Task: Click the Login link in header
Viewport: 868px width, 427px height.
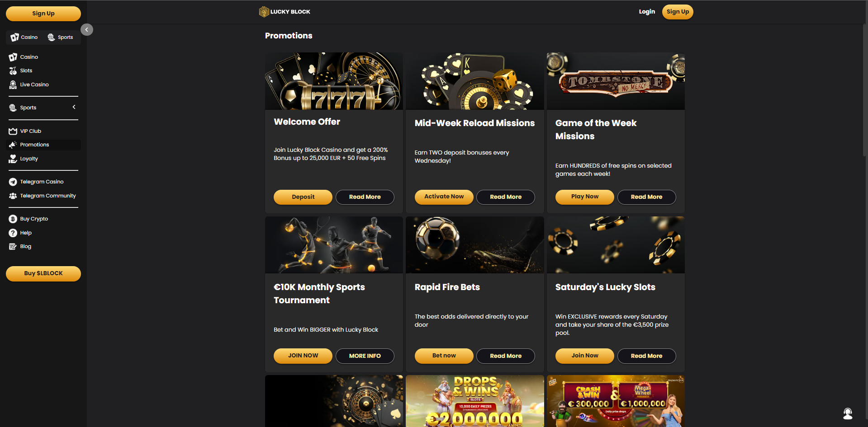Action: pyautogui.click(x=647, y=12)
